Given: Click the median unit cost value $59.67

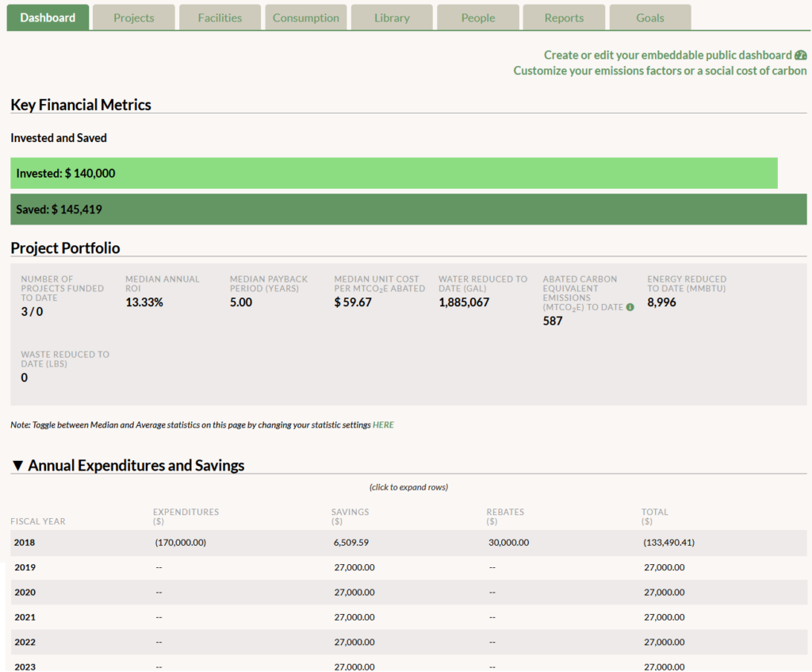Looking at the screenshot, I should (x=353, y=302).
